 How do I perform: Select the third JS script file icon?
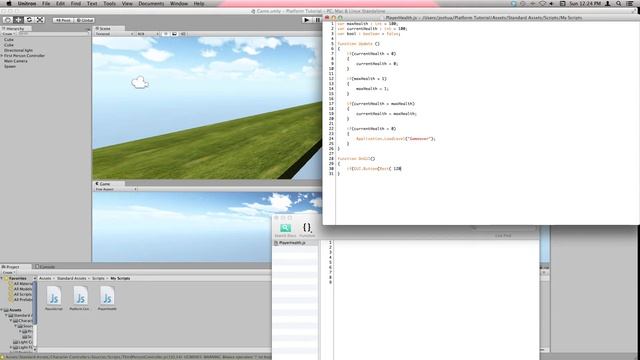107,296
